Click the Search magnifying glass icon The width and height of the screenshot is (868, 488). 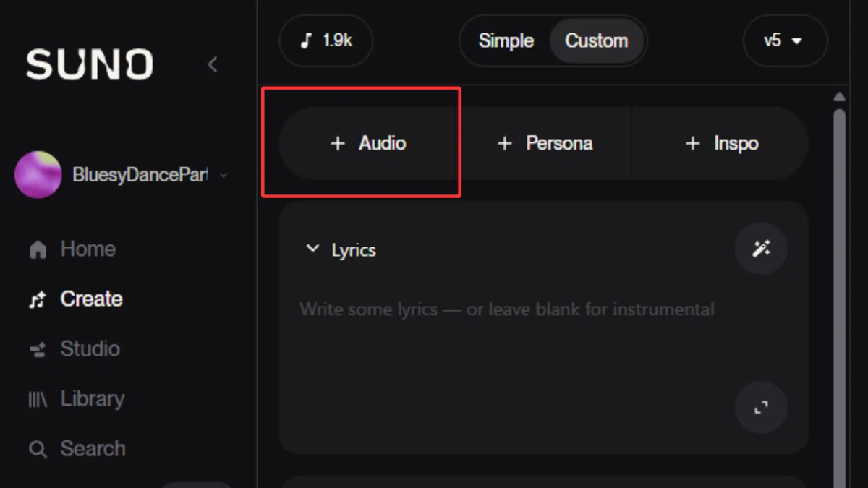click(x=38, y=450)
